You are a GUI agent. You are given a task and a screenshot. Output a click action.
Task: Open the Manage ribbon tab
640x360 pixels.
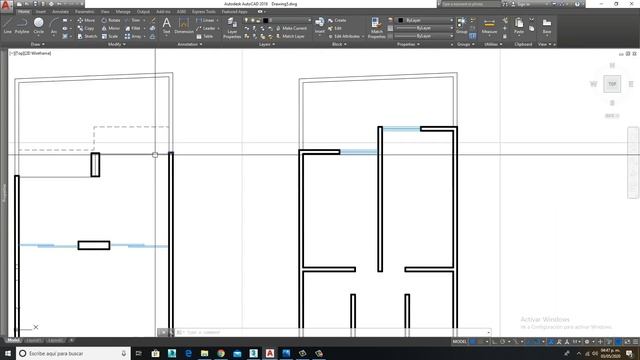click(123, 12)
